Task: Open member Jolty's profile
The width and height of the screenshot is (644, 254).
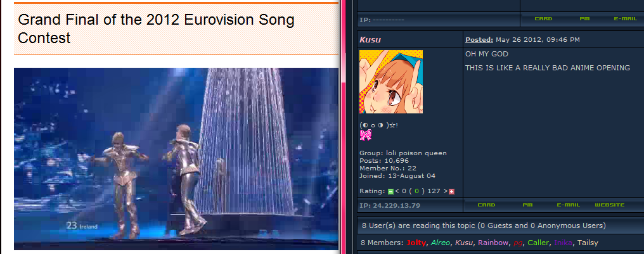Action: click(x=416, y=243)
